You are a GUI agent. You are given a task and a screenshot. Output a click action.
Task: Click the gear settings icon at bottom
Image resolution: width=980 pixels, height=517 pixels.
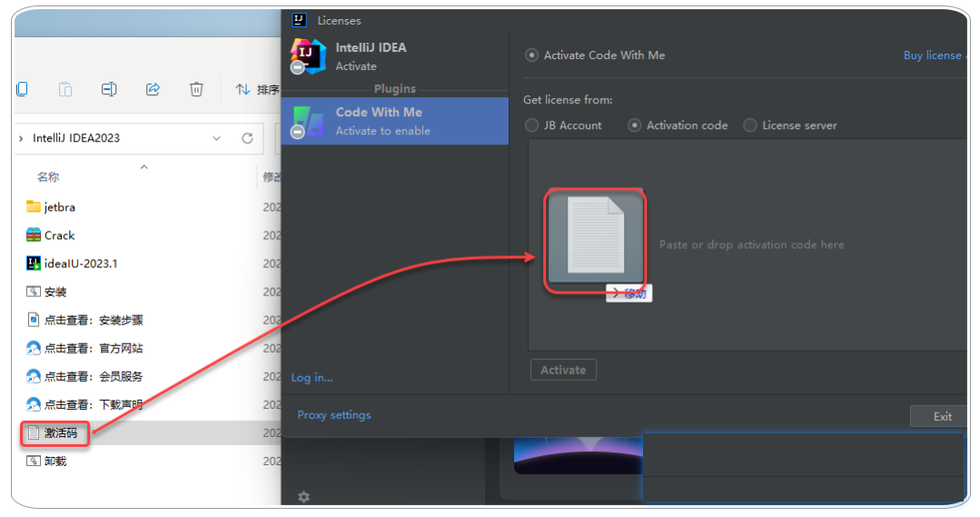303,496
